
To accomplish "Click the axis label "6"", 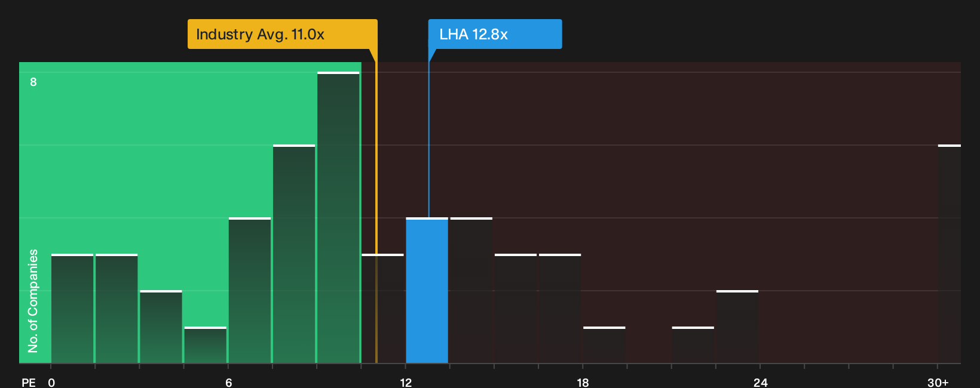I will 228,382.
